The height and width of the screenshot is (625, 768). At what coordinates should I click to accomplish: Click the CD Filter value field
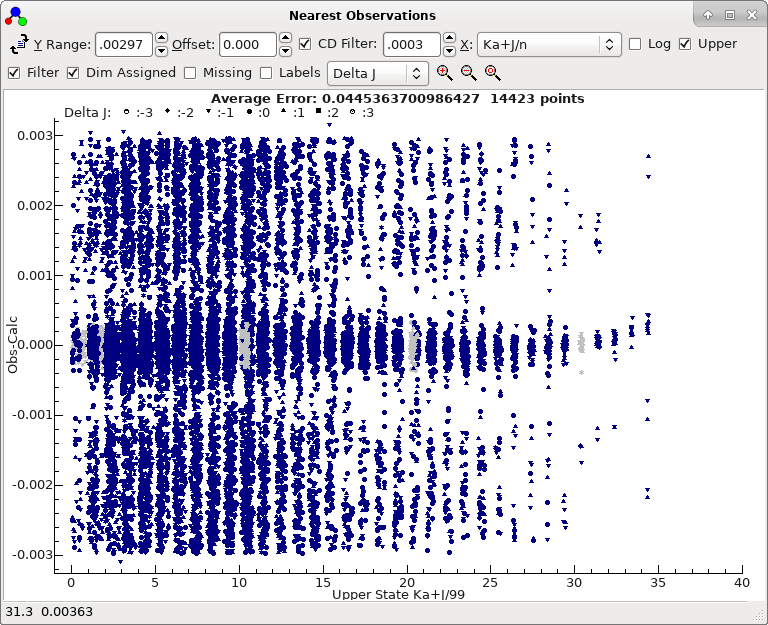click(411, 45)
